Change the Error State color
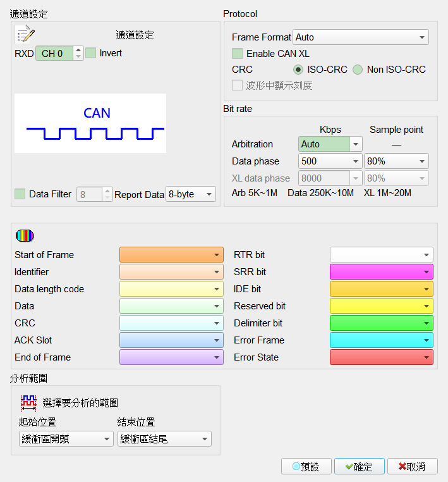448x482 pixels. point(382,357)
